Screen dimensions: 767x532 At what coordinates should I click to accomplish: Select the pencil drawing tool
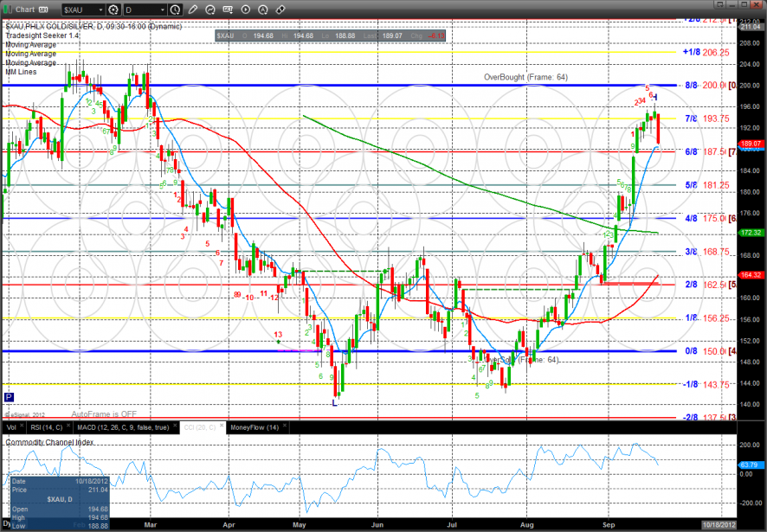click(x=191, y=9)
